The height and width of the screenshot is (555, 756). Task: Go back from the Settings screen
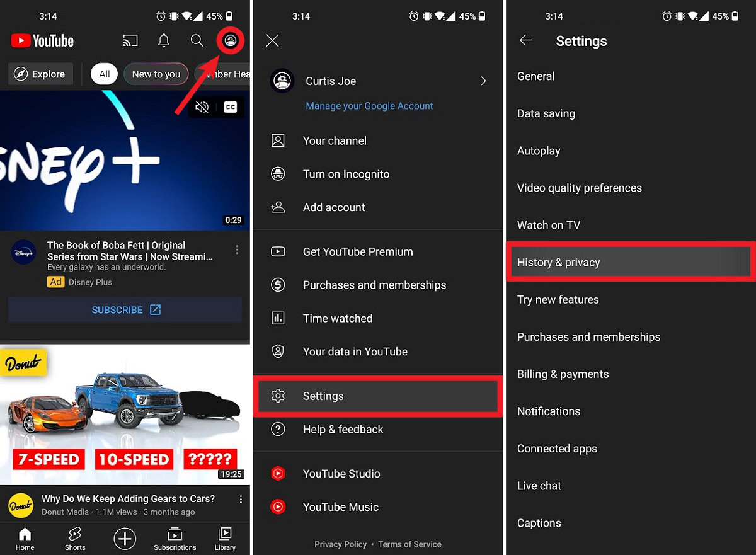[x=525, y=40]
